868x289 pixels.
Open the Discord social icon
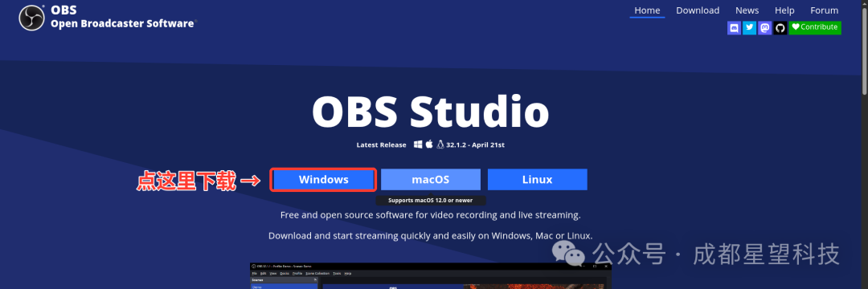[734, 28]
